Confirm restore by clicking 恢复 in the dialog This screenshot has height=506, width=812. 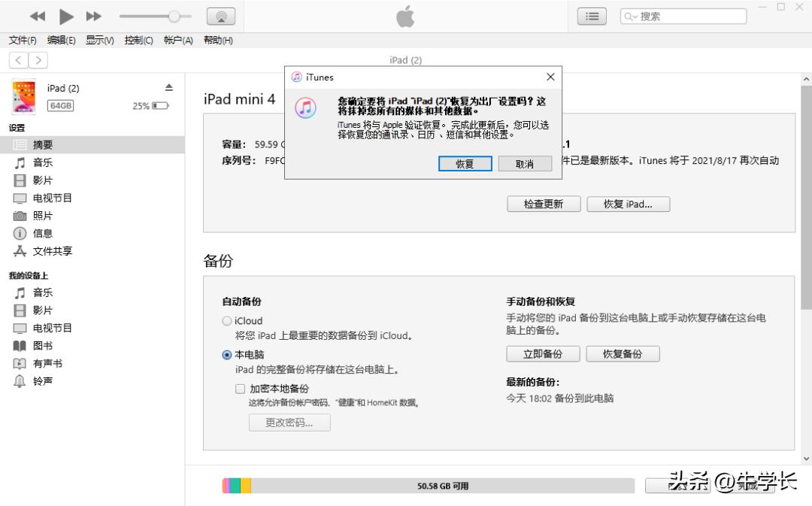point(465,164)
